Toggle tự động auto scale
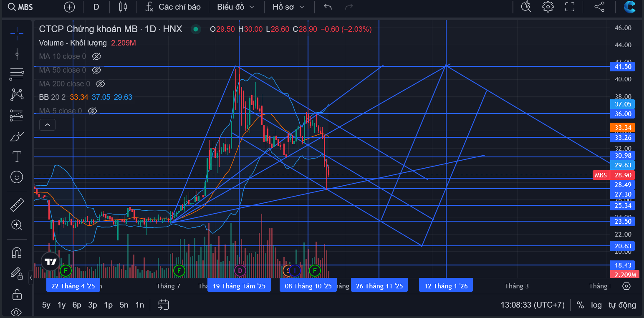The height and width of the screenshot is (318, 644). coord(622,305)
